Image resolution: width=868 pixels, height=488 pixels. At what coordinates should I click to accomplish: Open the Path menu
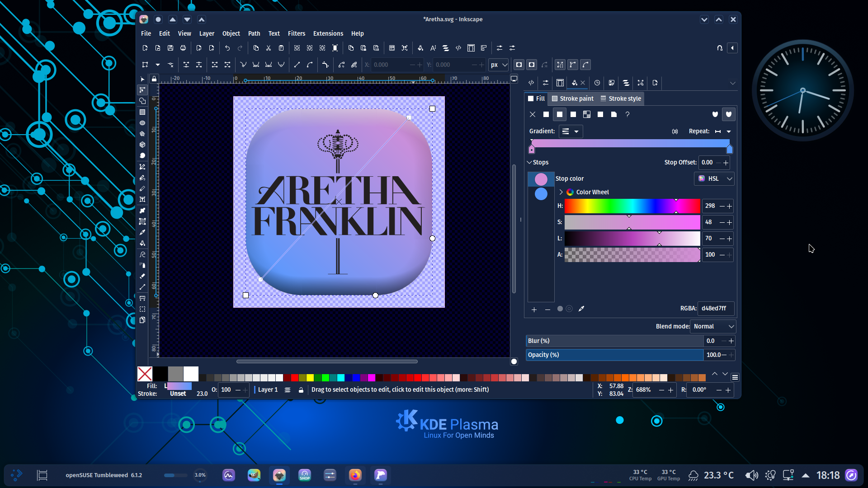(254, 33)
